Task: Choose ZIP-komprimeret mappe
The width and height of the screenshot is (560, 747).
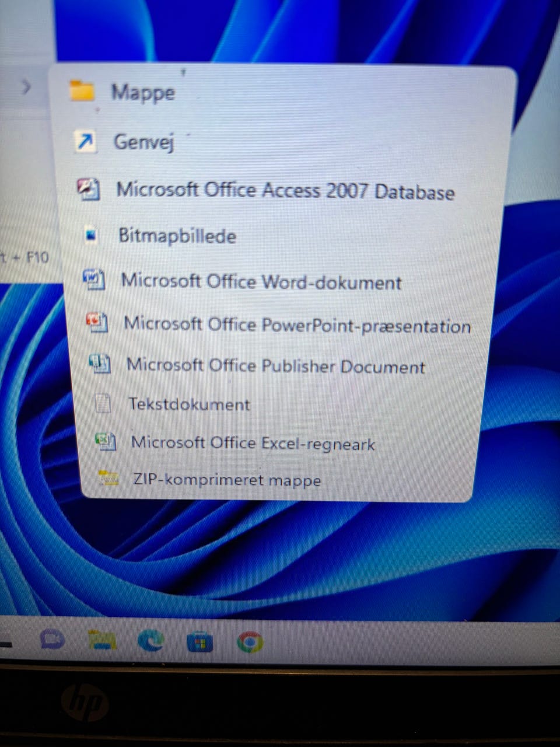Action: pos(228,480)
